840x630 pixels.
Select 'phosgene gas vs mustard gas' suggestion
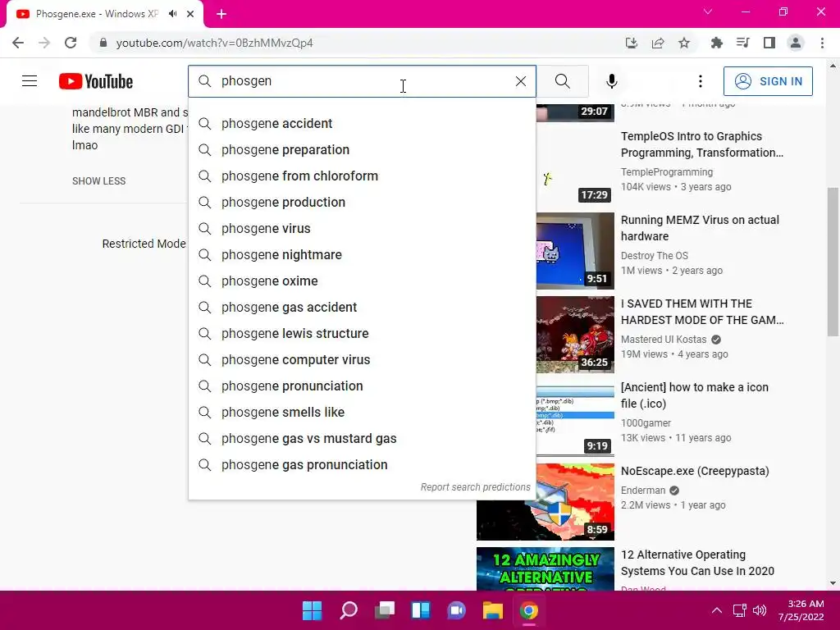(362, 438)
